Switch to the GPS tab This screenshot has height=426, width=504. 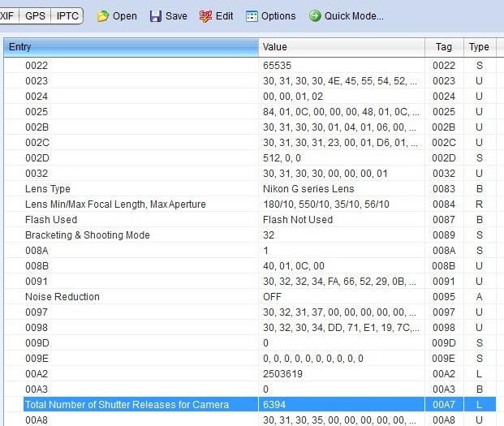pyautogui.click(x=35, y=15)
